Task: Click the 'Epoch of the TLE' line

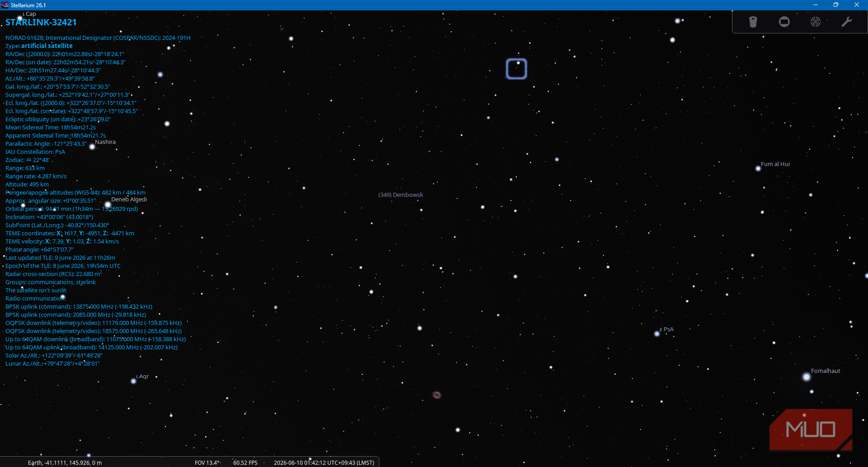Action: click(63, 266)
